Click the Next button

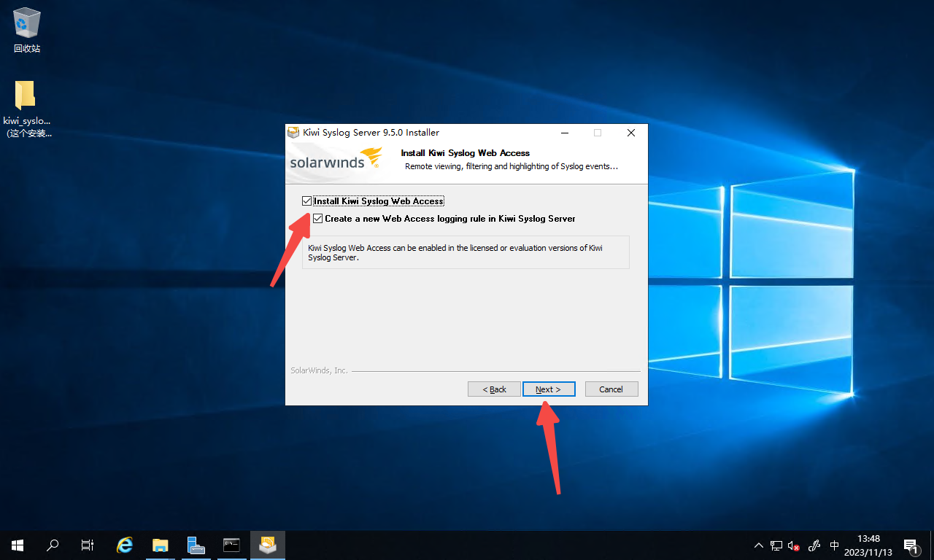[549, 389]
